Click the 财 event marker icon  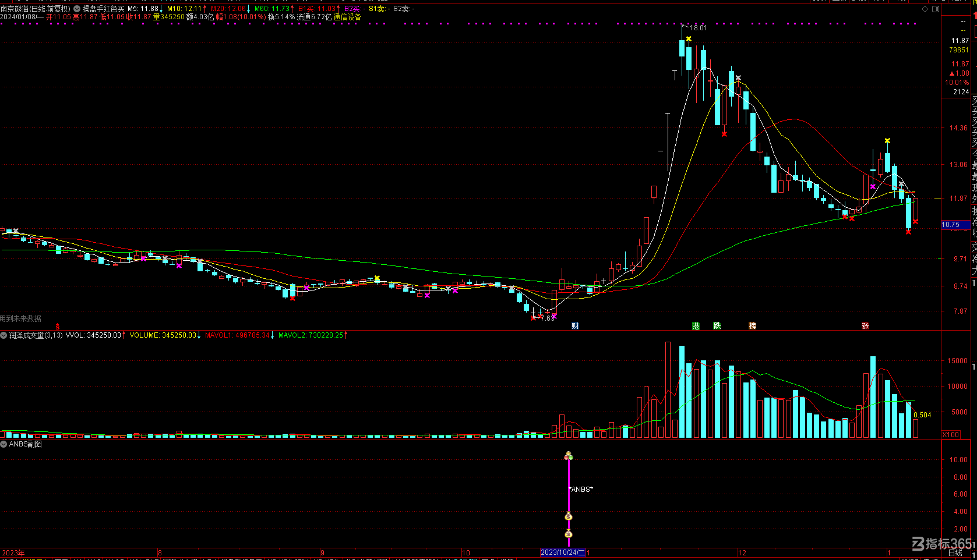pyautogui.click(x=575, y=326)
